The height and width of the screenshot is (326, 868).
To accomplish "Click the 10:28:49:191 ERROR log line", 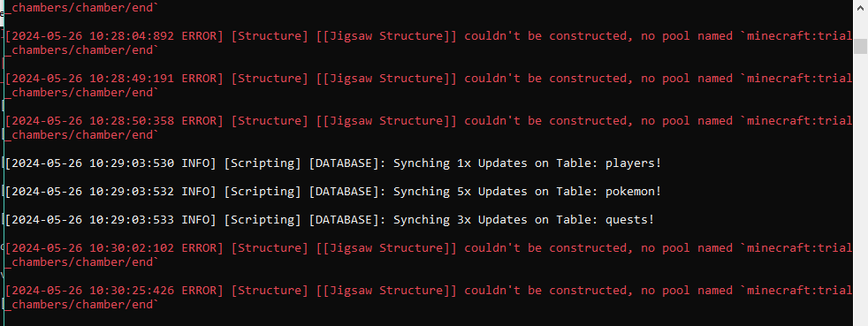I will click(x=429, y=85).
